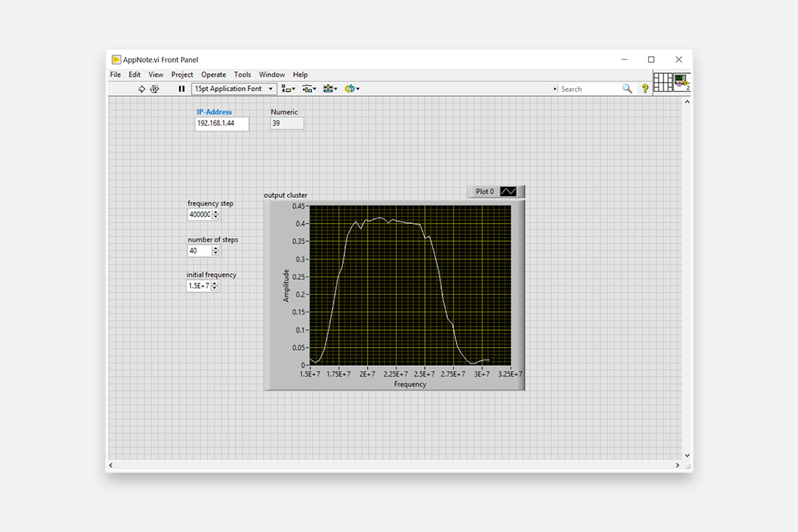Run the VI with the Run arrow
Image resolution: width=798 pixels, height=532 pixels.
142,88
